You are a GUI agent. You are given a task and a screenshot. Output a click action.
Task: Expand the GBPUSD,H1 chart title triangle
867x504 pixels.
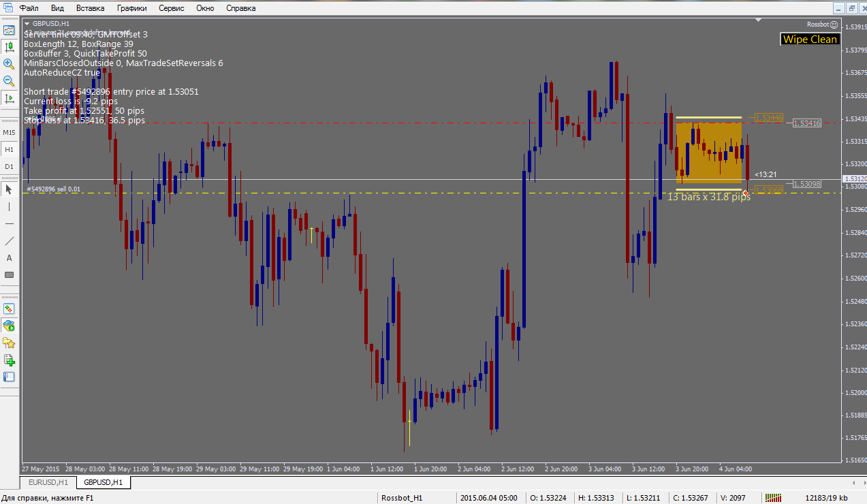point(27,23)
